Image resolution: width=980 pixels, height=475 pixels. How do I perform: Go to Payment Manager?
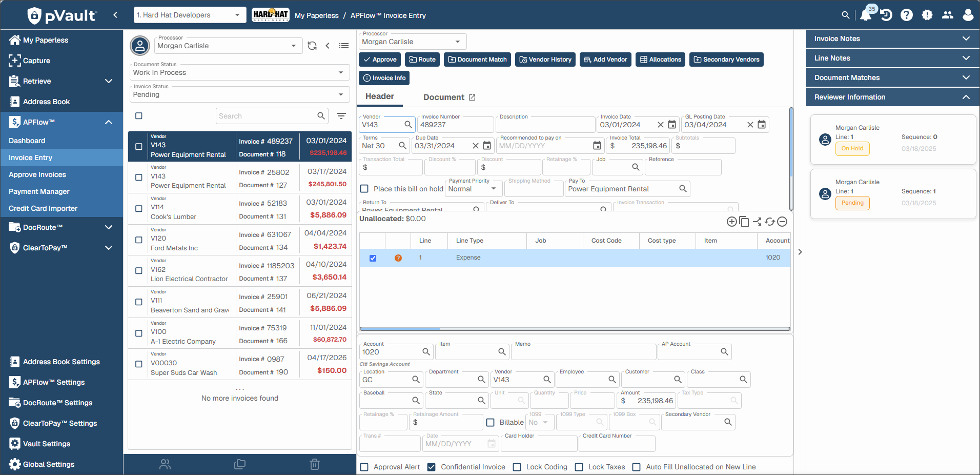click(x=39, y=191)
